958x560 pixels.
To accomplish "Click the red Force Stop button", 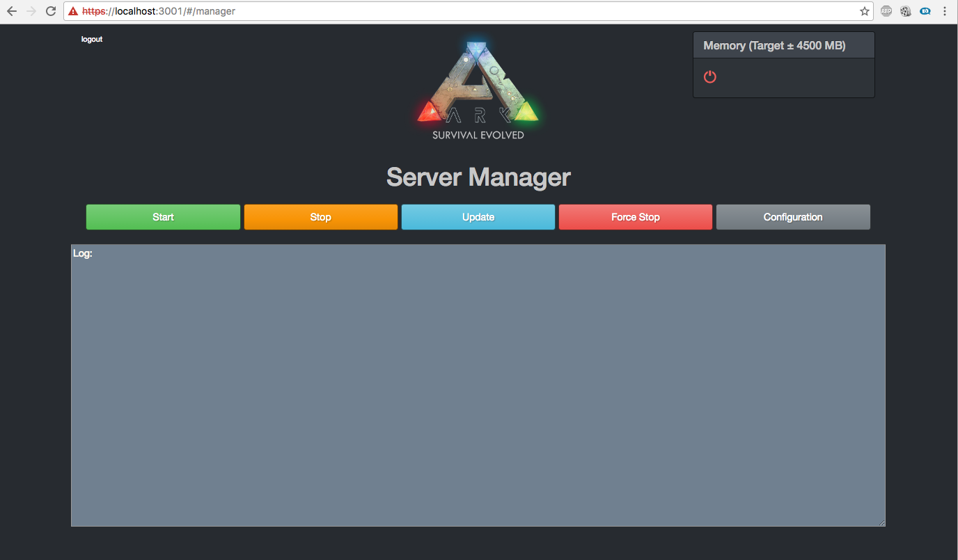I will click(x=636, y=217).
